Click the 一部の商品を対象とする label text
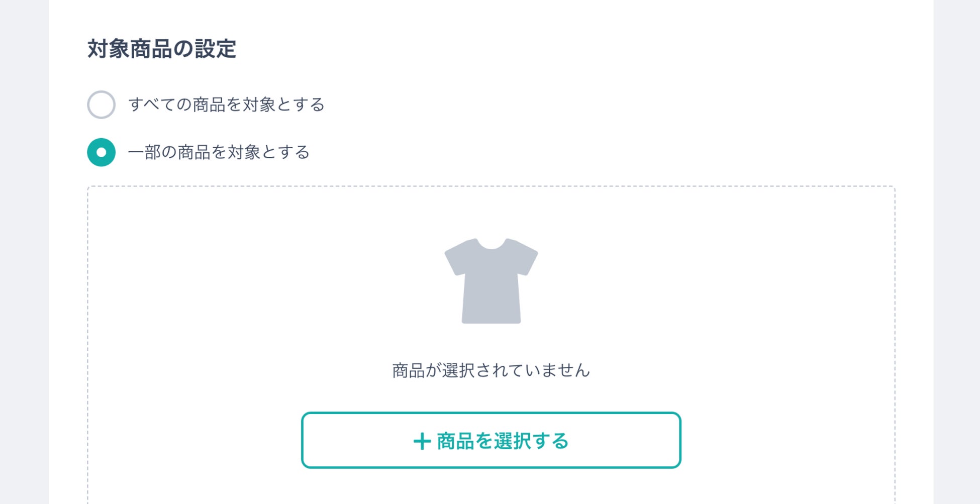The width and height of the screenshot is (980, 504). click(x=219, y=152)
